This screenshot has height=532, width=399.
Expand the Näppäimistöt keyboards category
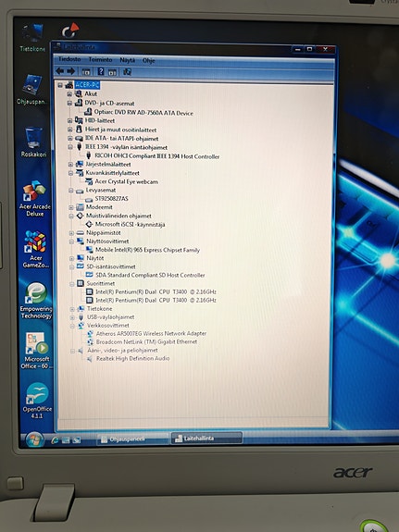click(71, 233)
